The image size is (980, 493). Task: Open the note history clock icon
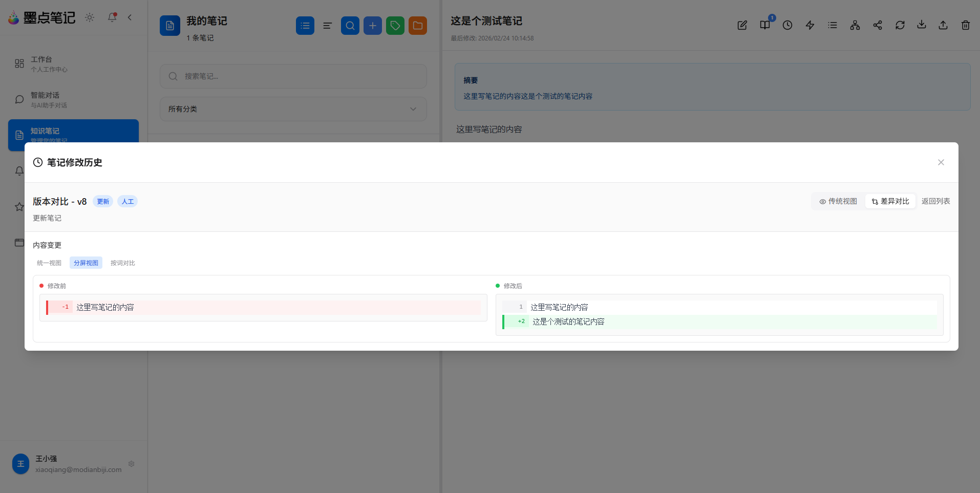(x=787, y=25)
